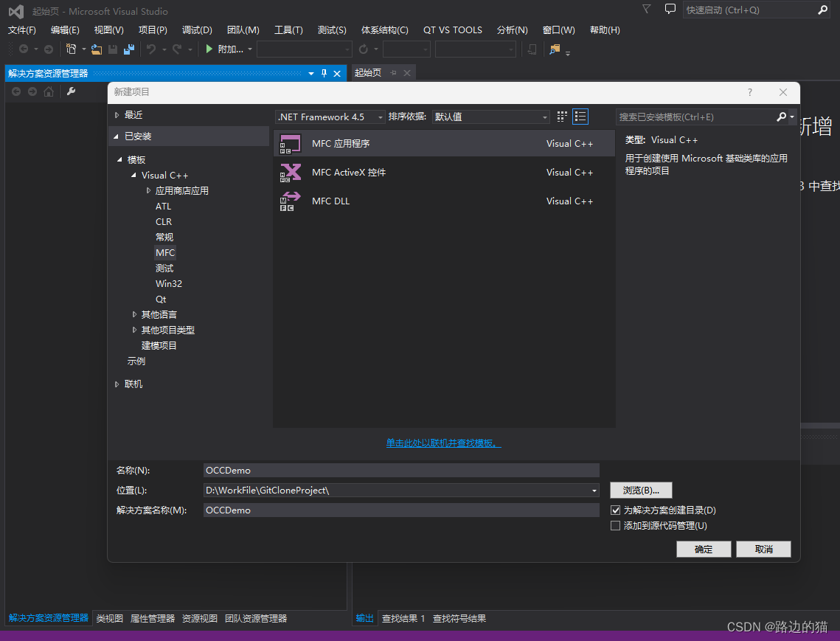This screenshot has width=840, height=641.
Task: Click the Solution Explorer properties wrench icon
Action: pyautogui.click(x=71, y=91)
